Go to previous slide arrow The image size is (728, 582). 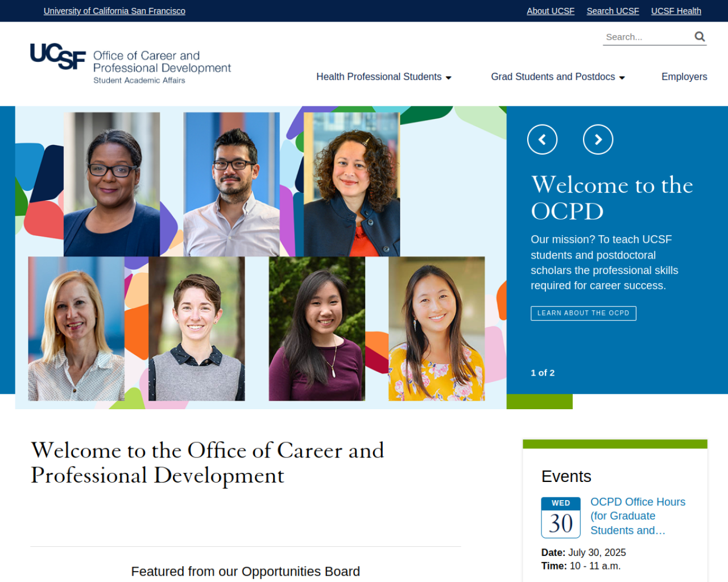point(542,139)
